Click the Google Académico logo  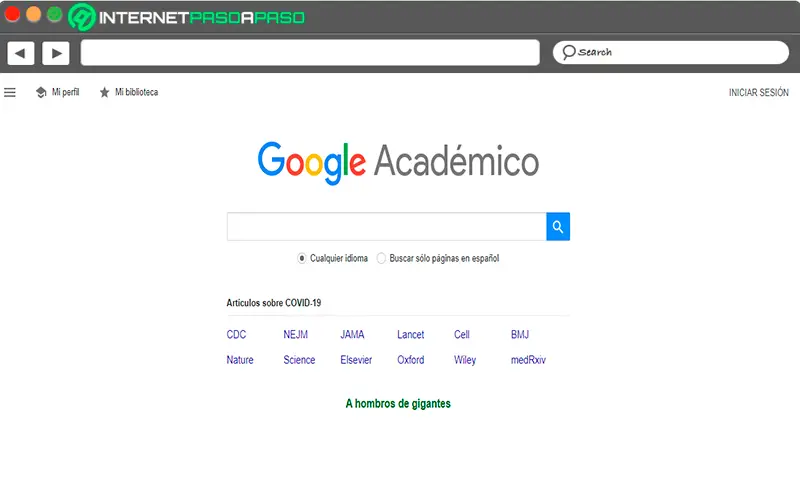coord(398,163)
